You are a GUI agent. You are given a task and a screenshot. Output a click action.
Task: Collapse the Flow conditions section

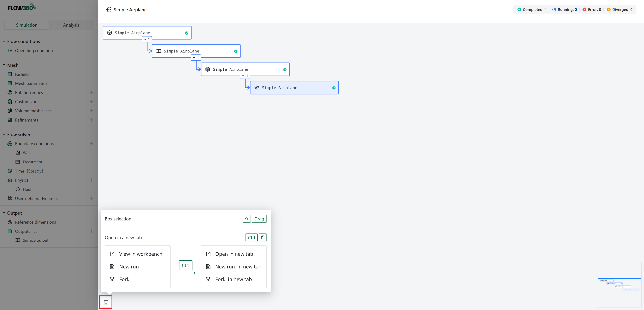[x=4, y=41]
